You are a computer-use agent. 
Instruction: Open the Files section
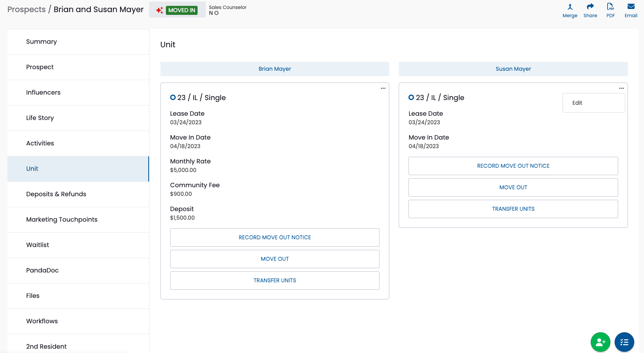click(78, 296)
